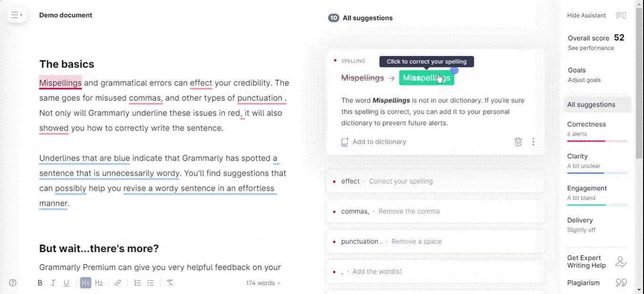Image resolution: width=644 pixels, height=294 pixels.
Task: Toggle the Heading 2 style
Action: pos(99,283)
